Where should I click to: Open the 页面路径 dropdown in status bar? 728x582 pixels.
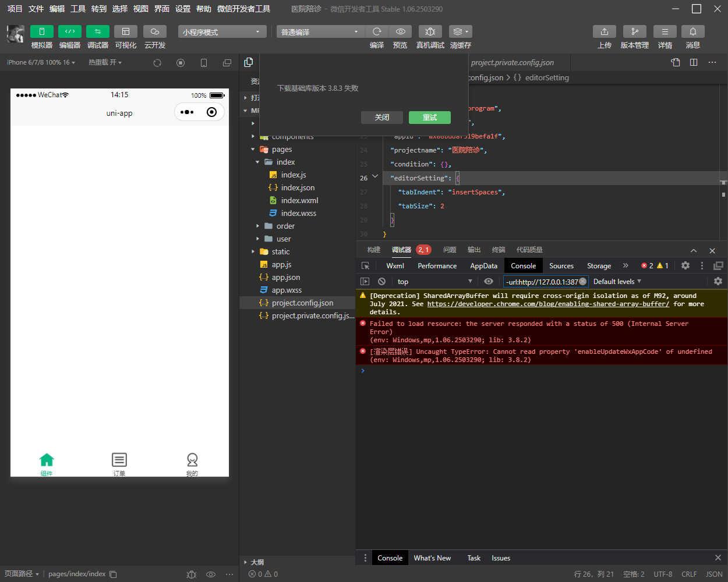(22, 574)
